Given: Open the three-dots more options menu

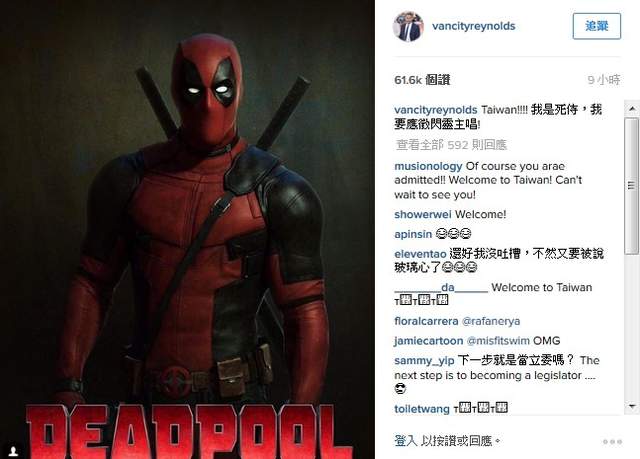Looking at the screenshot, I should [x=612, y=442].
